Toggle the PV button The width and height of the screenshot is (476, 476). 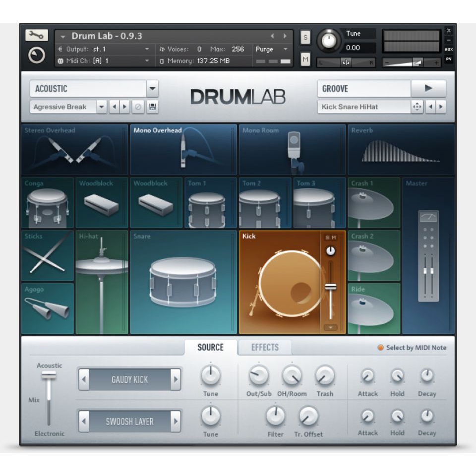(x=448, y=59)
